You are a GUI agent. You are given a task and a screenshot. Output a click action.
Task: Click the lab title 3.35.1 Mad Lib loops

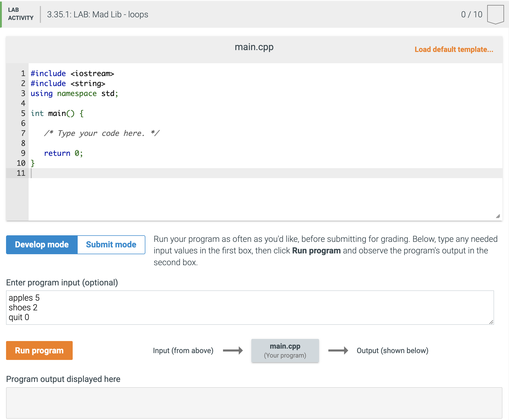coord(97,15)
